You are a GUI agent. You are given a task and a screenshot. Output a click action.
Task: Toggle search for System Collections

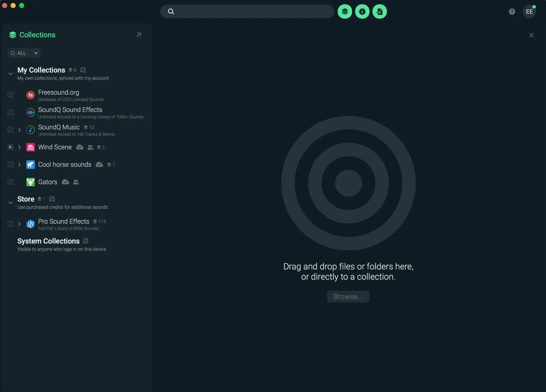[86, 241]
